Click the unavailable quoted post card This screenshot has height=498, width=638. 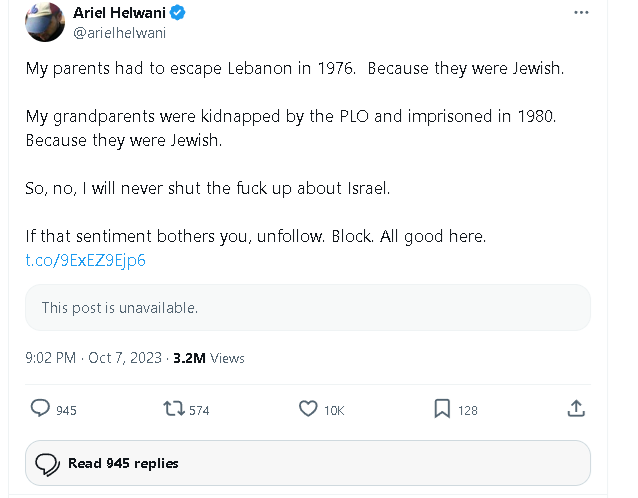pos(308,308)
